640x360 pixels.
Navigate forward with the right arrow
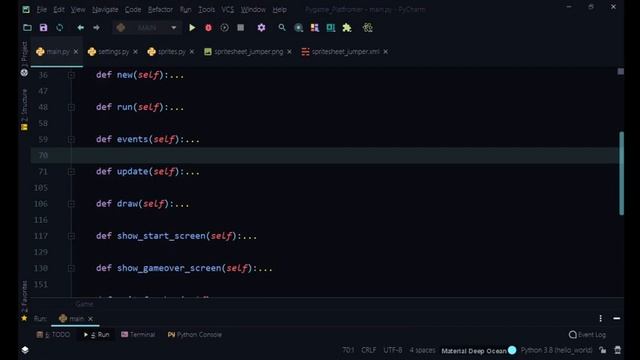(x=96, y=28)
